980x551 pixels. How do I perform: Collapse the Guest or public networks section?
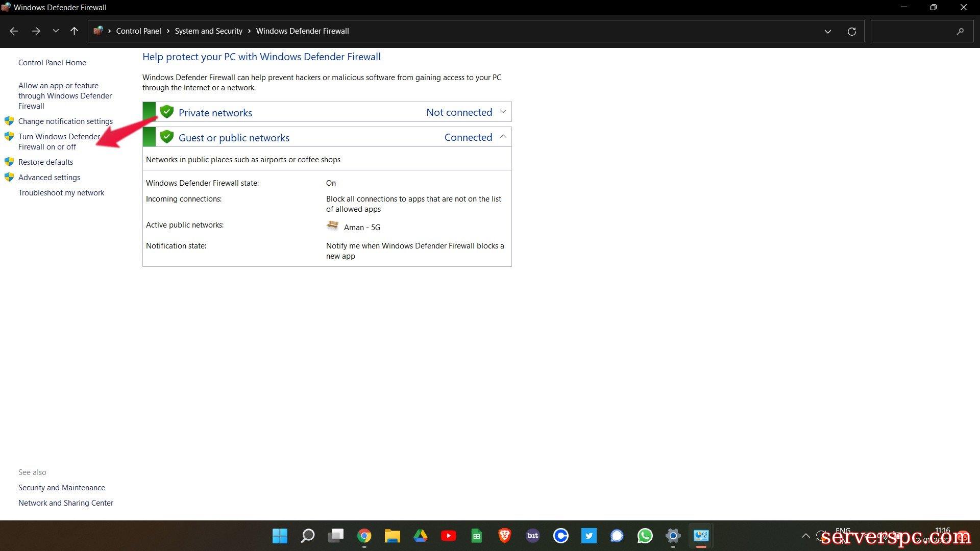point(503,137)
